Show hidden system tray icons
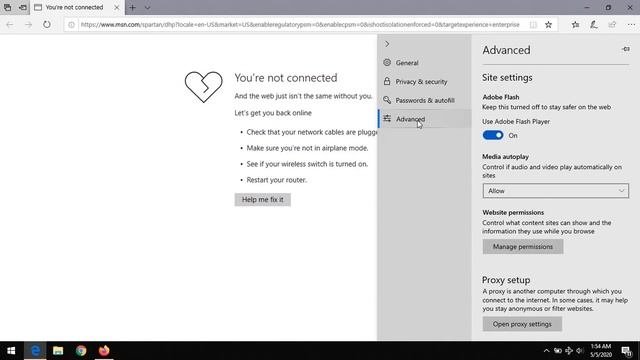This screenshot has width=640, height=360. click(546, 351)
